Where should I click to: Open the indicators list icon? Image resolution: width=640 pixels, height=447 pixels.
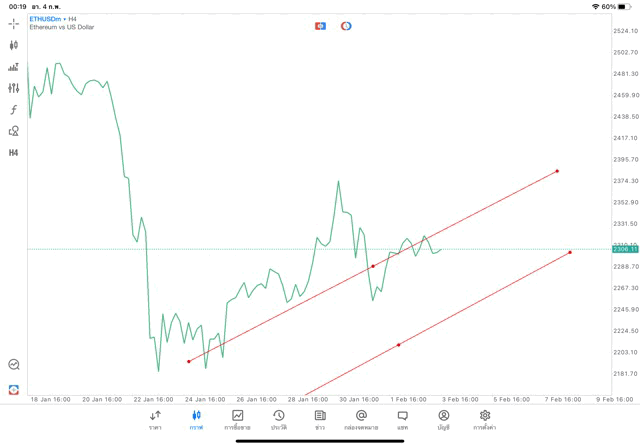point(13,67)
